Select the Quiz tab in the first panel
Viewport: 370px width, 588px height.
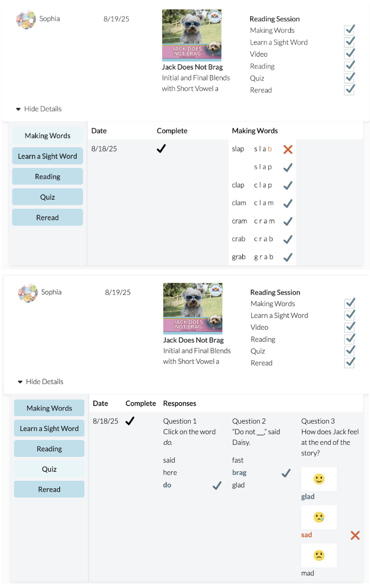click(47, 197)
